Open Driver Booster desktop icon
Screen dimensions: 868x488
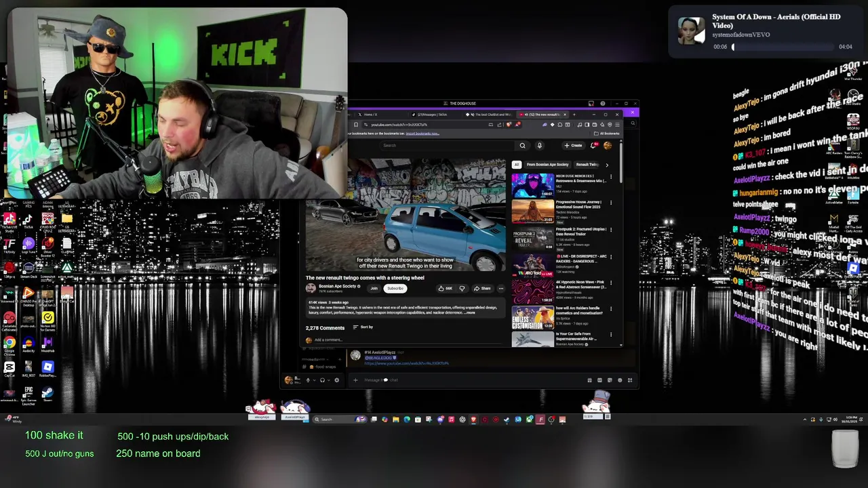pyautogui.click(x=48, y=246)
